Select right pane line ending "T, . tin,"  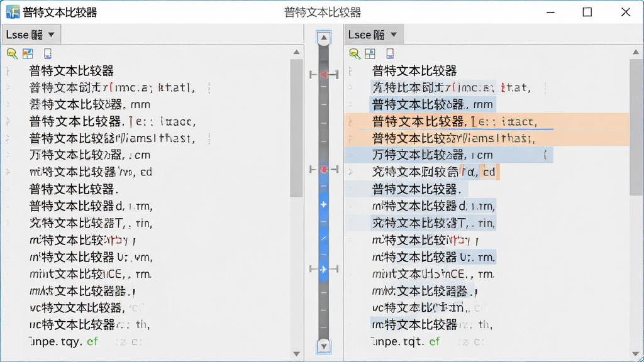434,223
